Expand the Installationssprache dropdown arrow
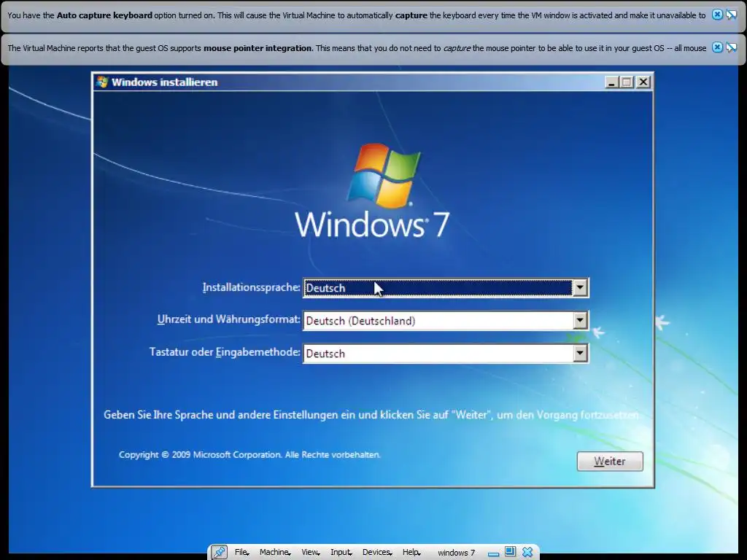 pyautogui.click(x=580, y=287)
